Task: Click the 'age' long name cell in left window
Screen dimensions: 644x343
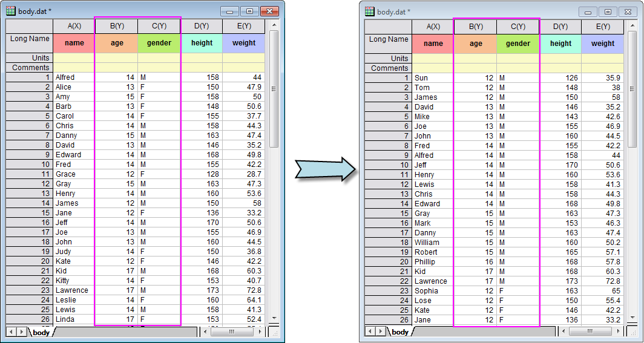Action: pos(117,43)
